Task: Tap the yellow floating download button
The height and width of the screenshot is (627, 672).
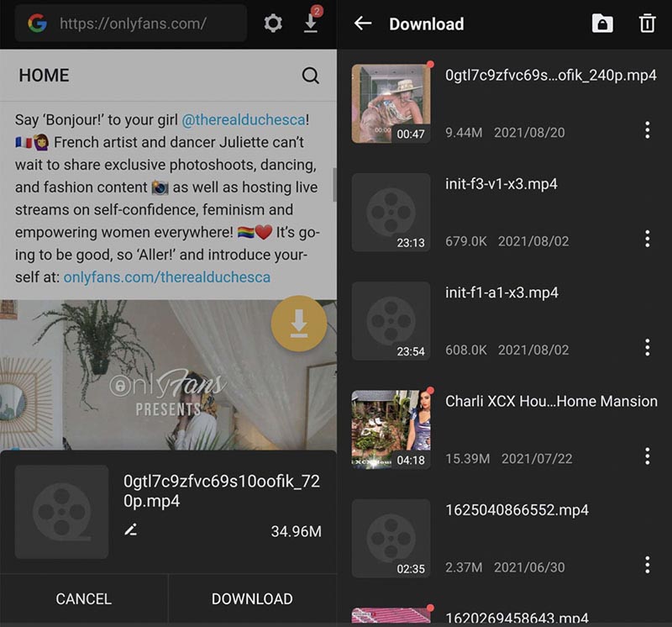Action: point(299,324)
